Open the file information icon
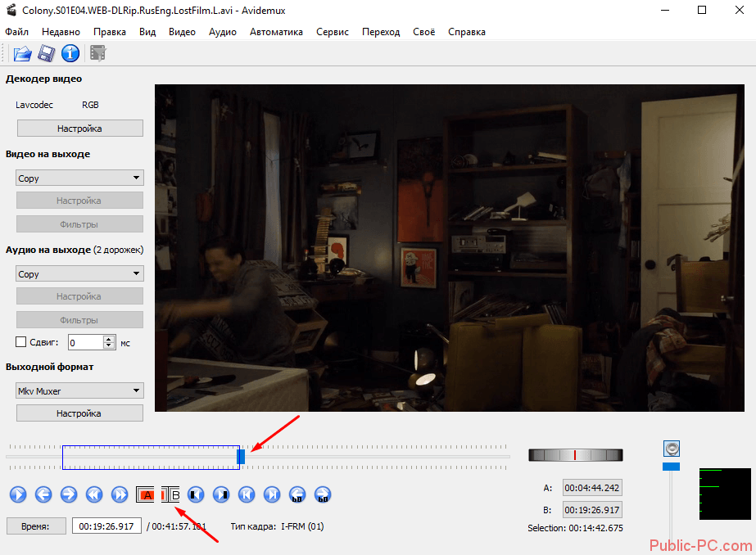 (70, 54)
